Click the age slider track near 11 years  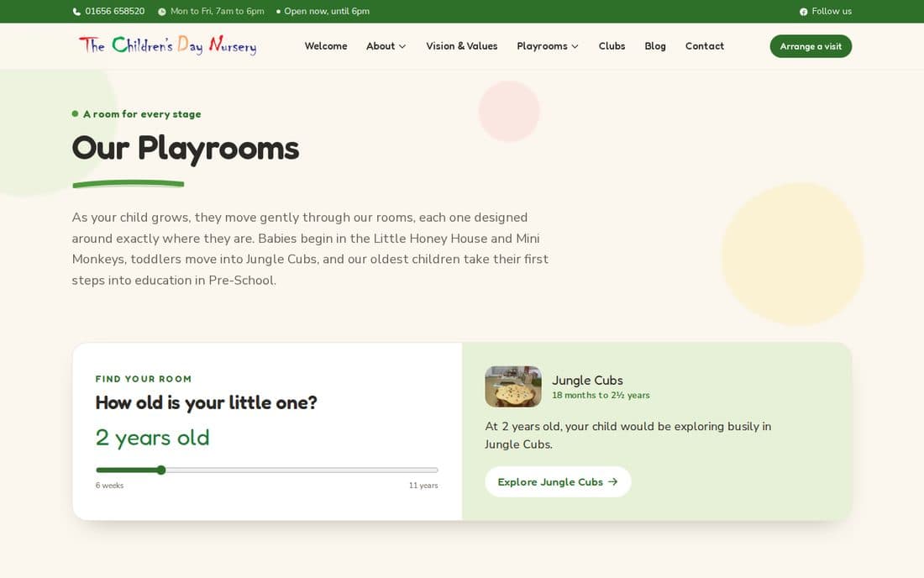tap(433, 470)
